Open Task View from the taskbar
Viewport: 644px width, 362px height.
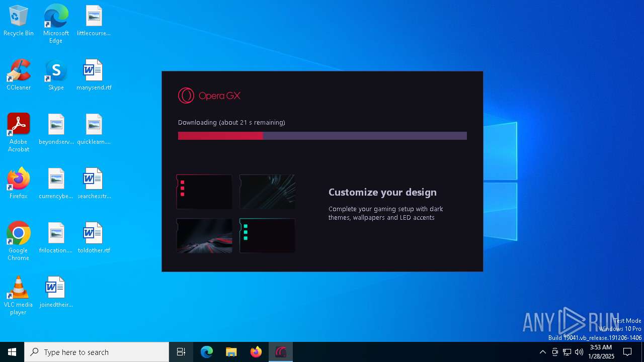pyautogui.click(x=181, y=352)
